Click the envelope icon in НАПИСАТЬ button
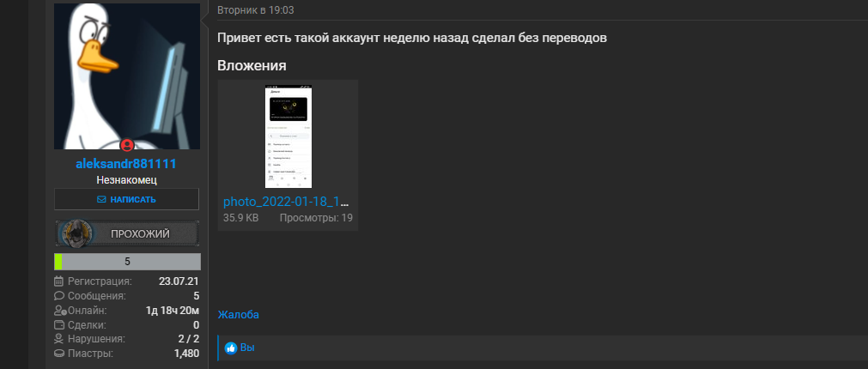 101,200
